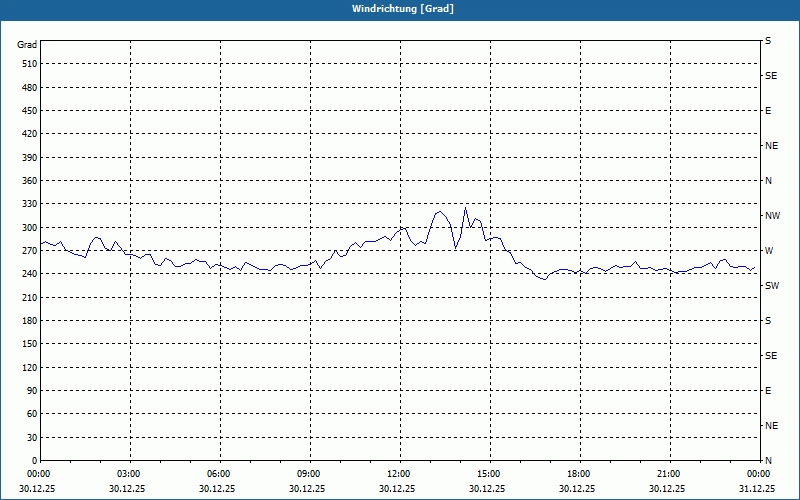The image size is (800, 500).
Task: Click the 03:00 time label on the x-axis
Action: pyautogui.click(x=129, y=474)
